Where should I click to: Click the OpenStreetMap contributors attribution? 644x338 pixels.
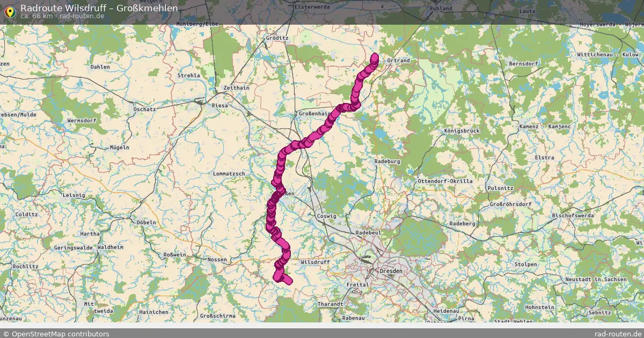56,334
